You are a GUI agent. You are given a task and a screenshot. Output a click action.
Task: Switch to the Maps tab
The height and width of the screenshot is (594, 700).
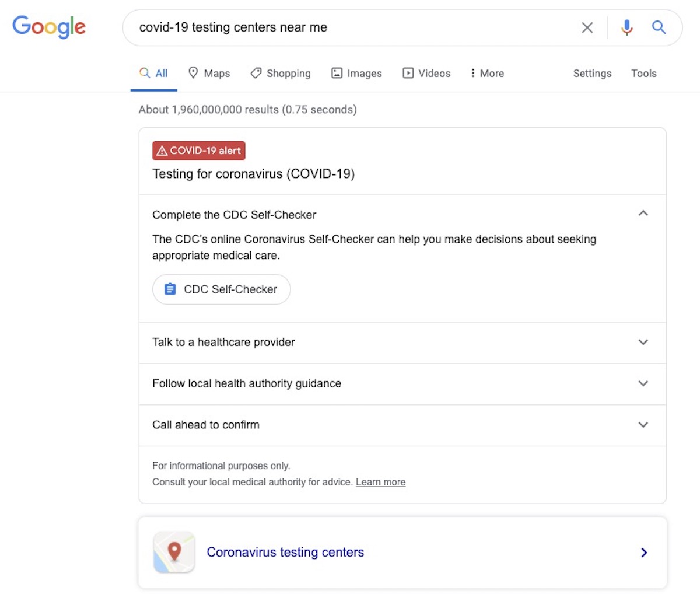click(209, 74)
